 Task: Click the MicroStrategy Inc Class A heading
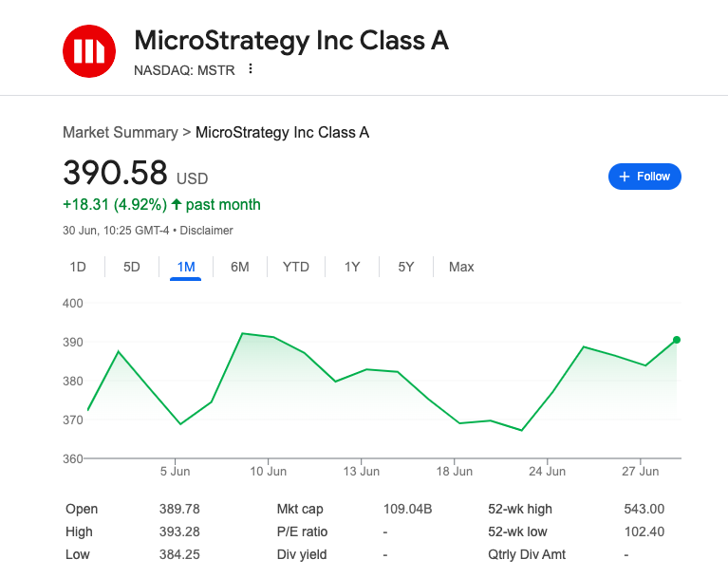[x=291, y=41]
